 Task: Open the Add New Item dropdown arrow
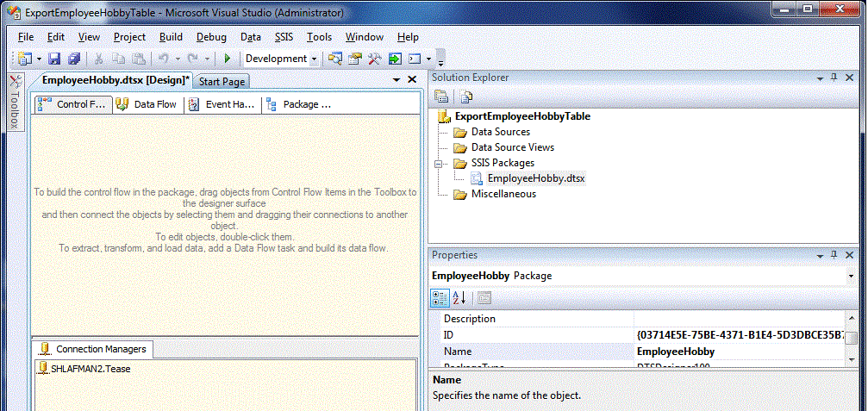pyautogui.click(x=40, y=59)
